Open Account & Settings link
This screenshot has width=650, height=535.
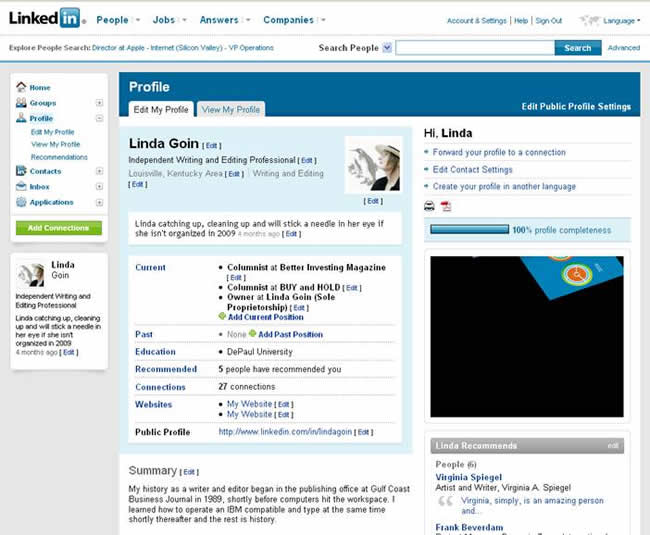coord(477,20)
